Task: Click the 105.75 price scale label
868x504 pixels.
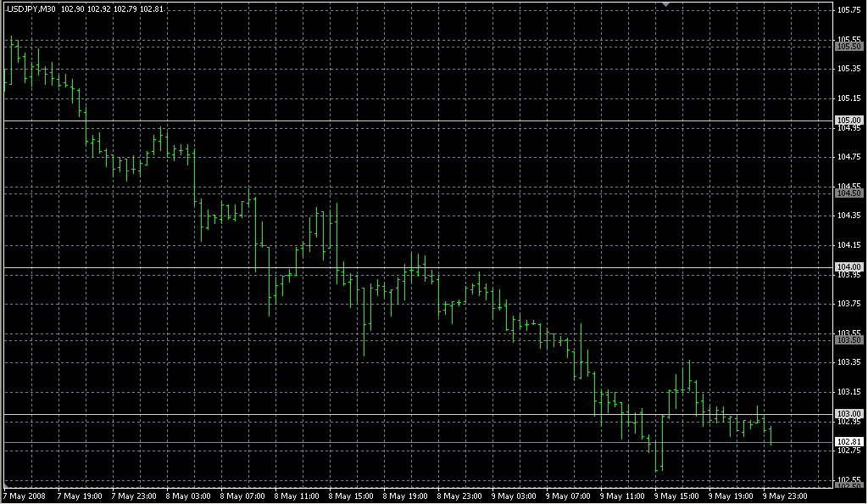Action: click(849, 10)
